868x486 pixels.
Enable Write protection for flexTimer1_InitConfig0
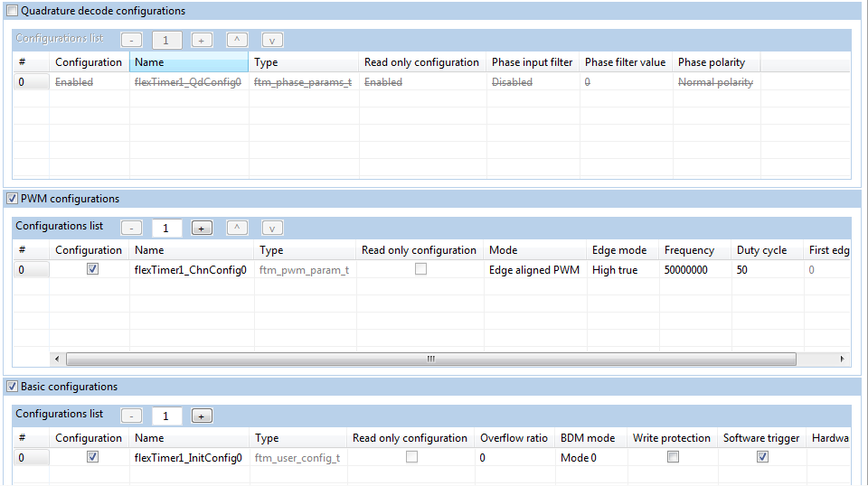coord(673,457)
